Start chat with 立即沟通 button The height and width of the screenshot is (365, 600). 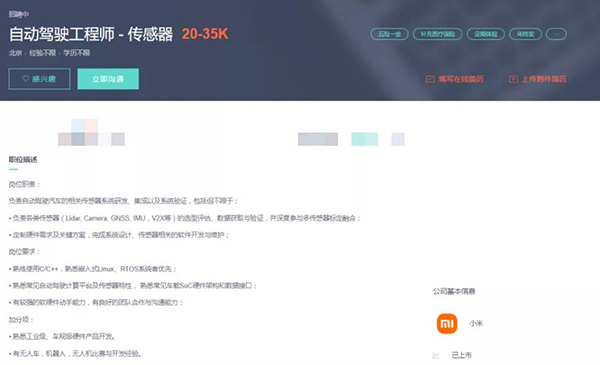pyautogui.click(x=108, y=79)
